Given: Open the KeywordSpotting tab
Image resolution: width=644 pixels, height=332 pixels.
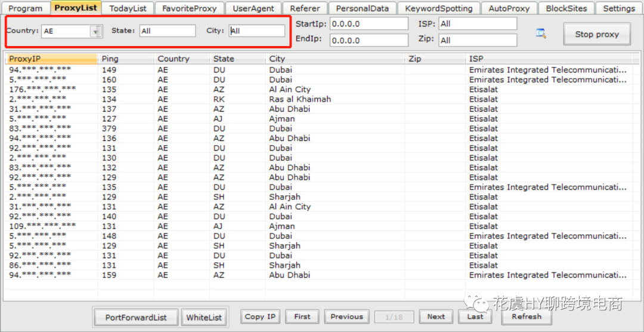Looking at the screenshot, I should pos(439,8).
